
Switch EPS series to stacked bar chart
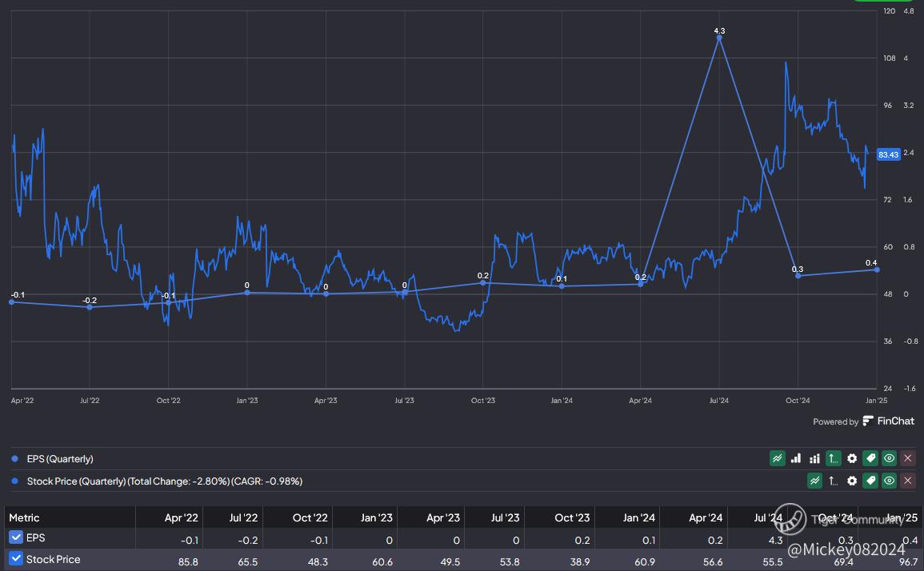pos(814,458)
